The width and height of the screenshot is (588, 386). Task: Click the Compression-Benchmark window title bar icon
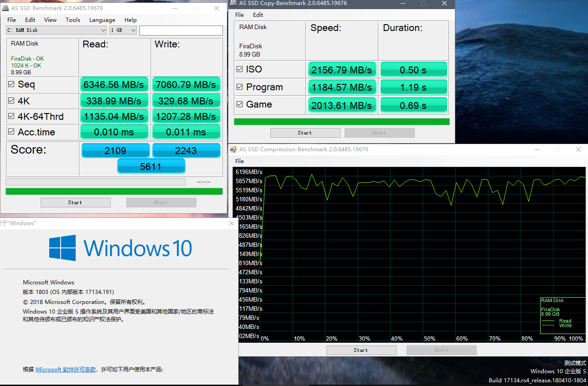click(233, 149)
